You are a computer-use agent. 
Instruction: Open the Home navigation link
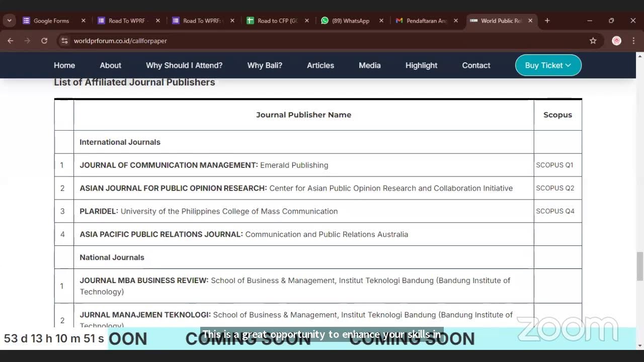point(64,65)
